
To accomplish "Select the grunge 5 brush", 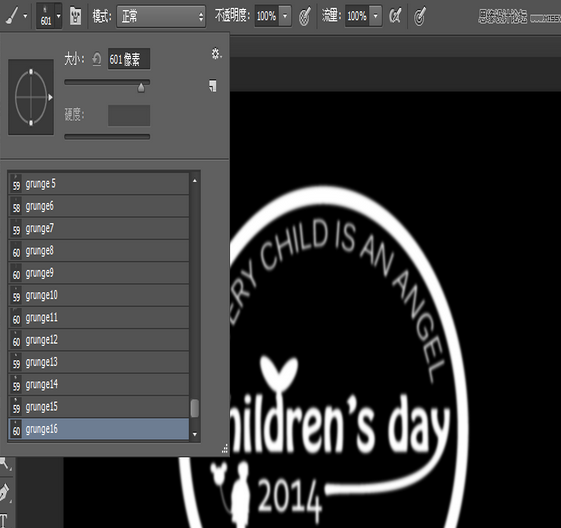I will click(x=99, y=184).
